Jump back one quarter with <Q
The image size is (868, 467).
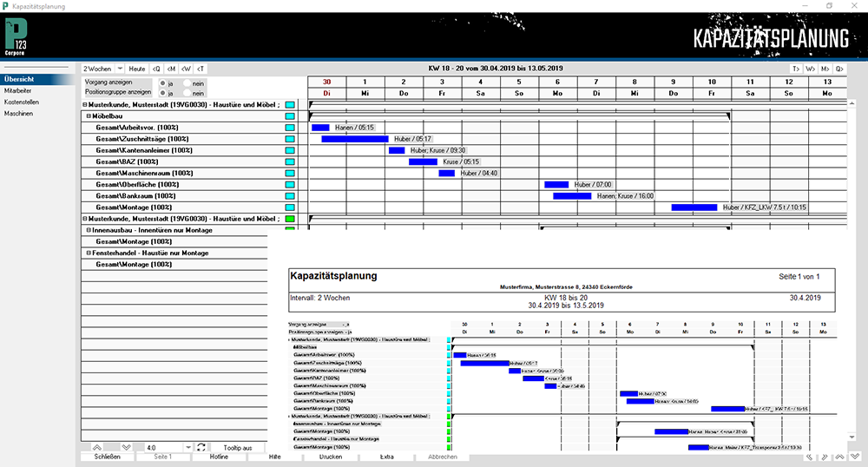[x=156, y=68]
